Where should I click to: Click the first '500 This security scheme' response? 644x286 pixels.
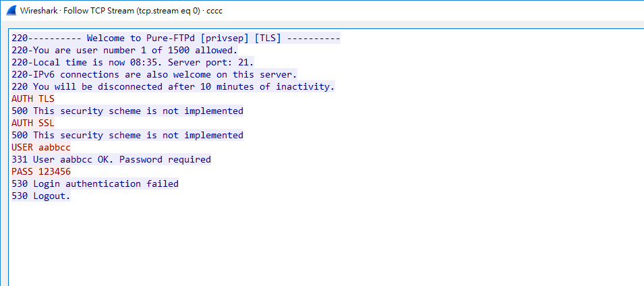(x=127, y=111)
